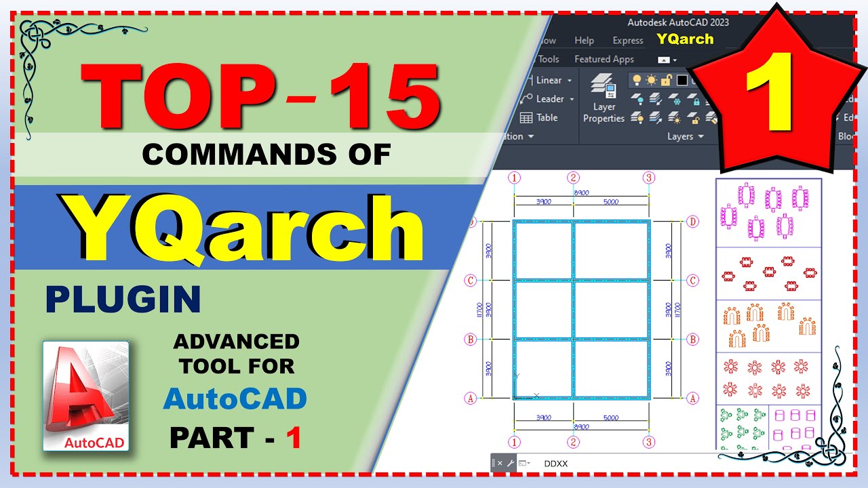868x488 pixels.
Task: Open ribbon minimize options dropdown arrow
Action: click(x=675, y=60)
